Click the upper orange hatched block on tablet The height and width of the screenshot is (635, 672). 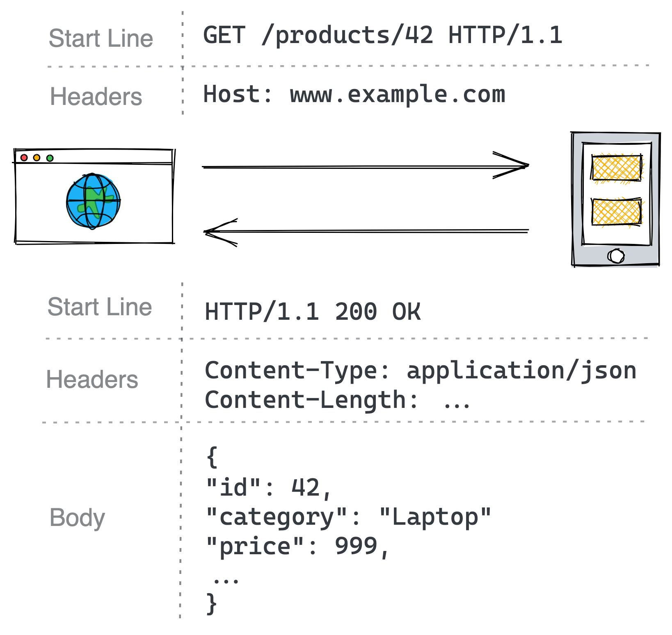tap(616, 168)
